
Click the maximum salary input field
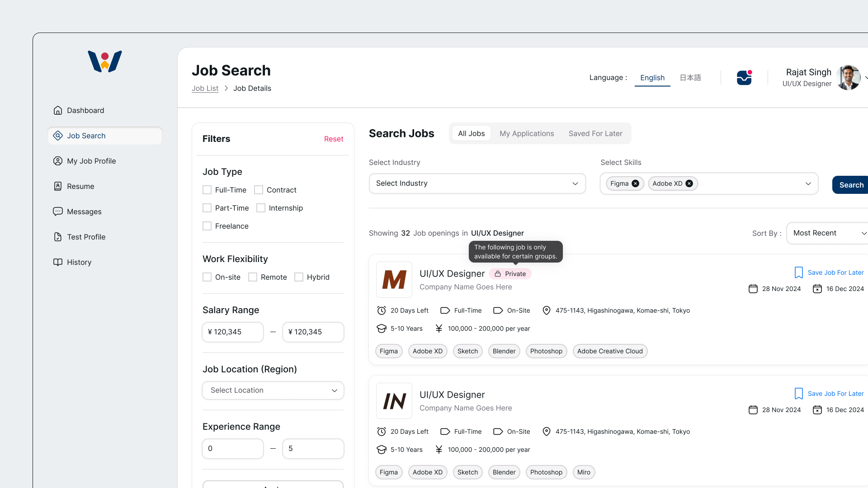pyautogui.click(x=313, y=332)
